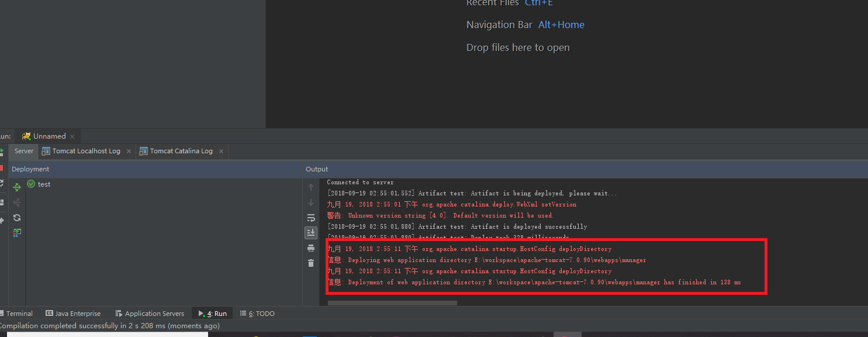868x337 pixels.
Task: Click 'Unknown version string [4.0]' warning line
Action: 440,215
